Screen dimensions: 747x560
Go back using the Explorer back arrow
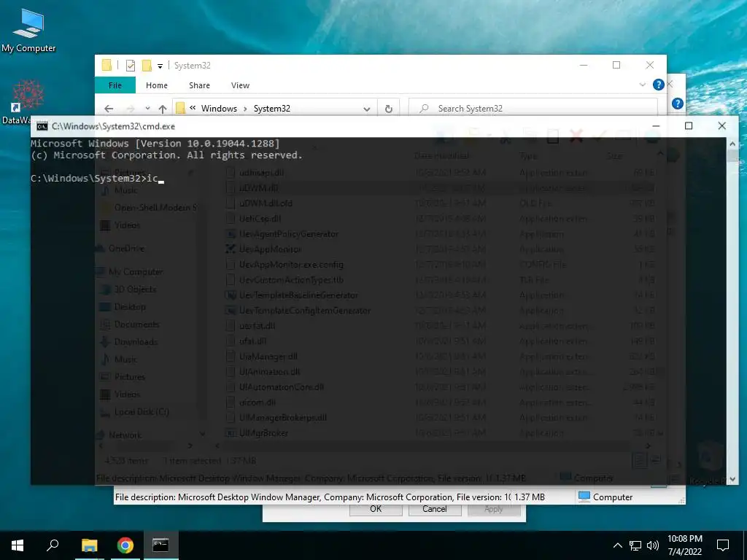click(x=109, y=109)
